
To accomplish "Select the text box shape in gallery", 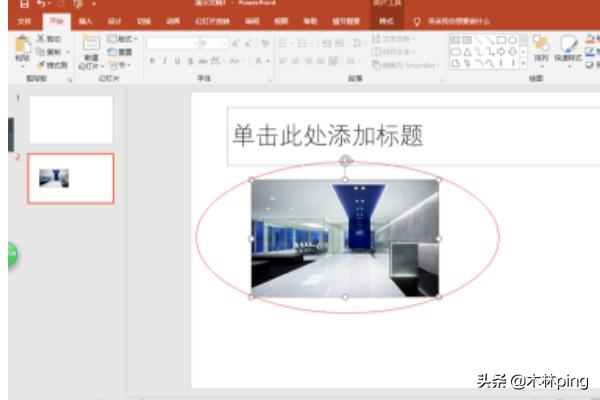I will click(455, 39).
